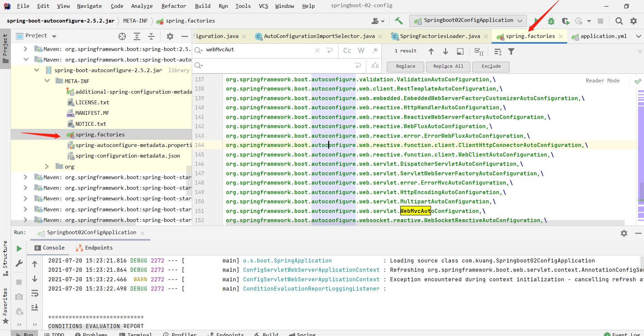Click wrench icon in Run panel
The height and width of the screenshot is (336, 644).
click(19, 264)
